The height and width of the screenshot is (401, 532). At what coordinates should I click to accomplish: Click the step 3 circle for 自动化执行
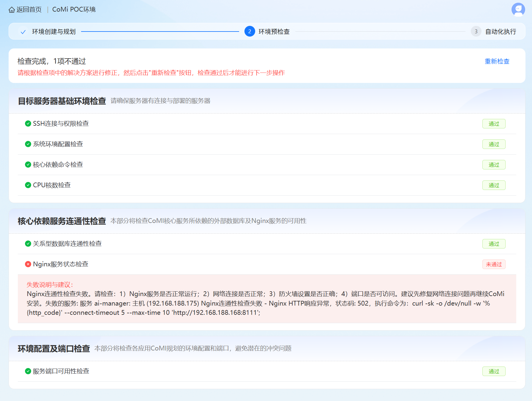click(476, 32)
